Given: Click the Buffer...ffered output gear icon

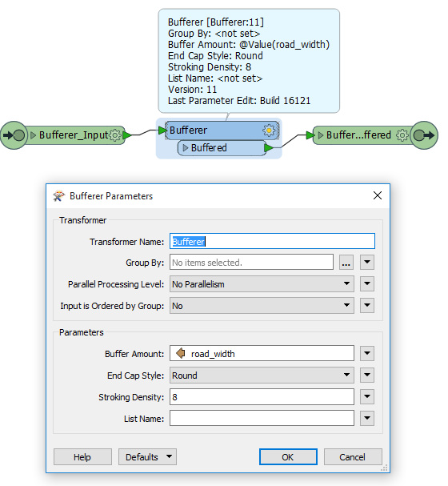Looking at the screenshot, I should [402, 135].
